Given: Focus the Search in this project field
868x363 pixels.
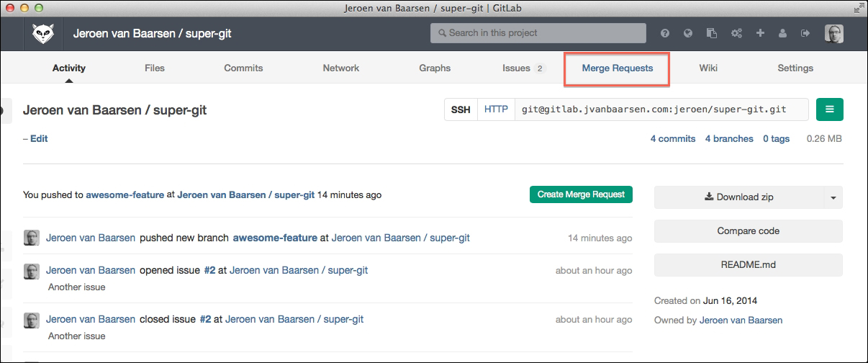Looking at the screenshot, I should (538, 33).
